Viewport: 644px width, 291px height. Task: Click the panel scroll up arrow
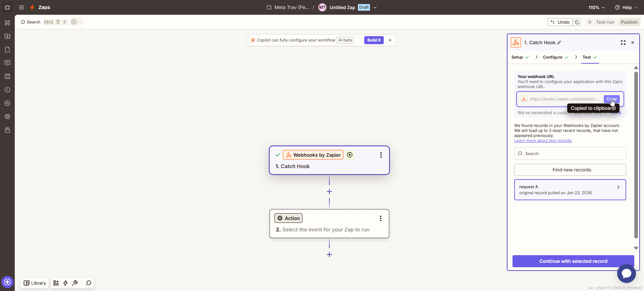pyautogui.click(x=636, y=68)
